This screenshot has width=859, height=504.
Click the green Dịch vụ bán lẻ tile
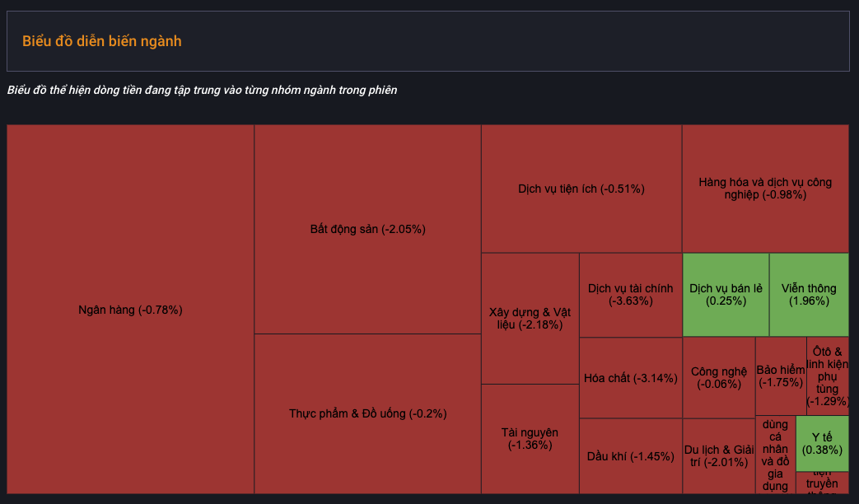tap(726, 295)
